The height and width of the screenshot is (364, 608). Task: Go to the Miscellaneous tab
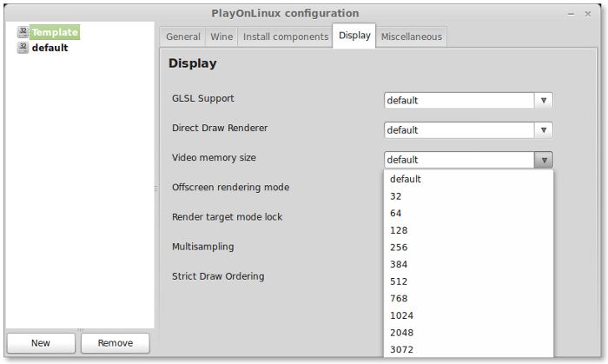(412, 36)
